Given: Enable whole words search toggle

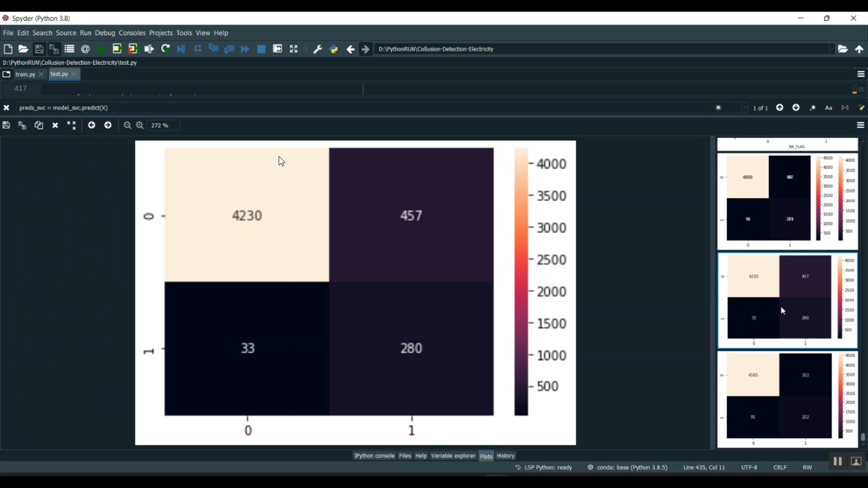Looking at the screenshot, I should [x=845, y=108].
